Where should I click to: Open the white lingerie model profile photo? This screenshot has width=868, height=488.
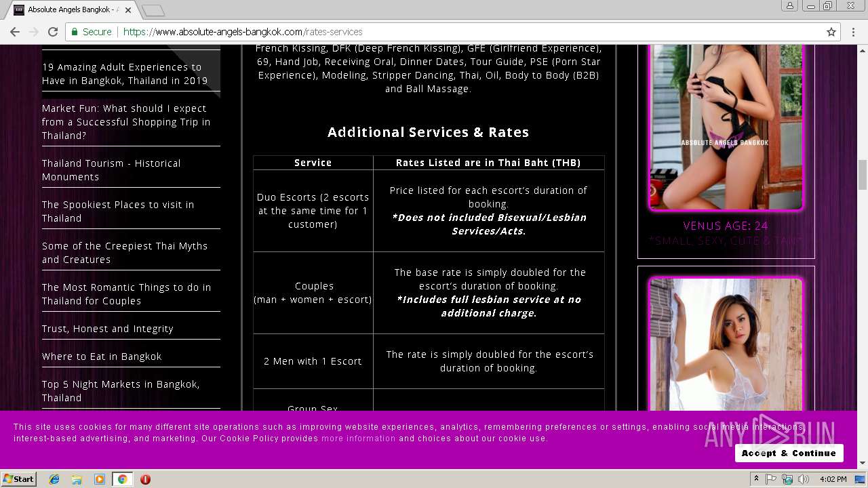726,344
